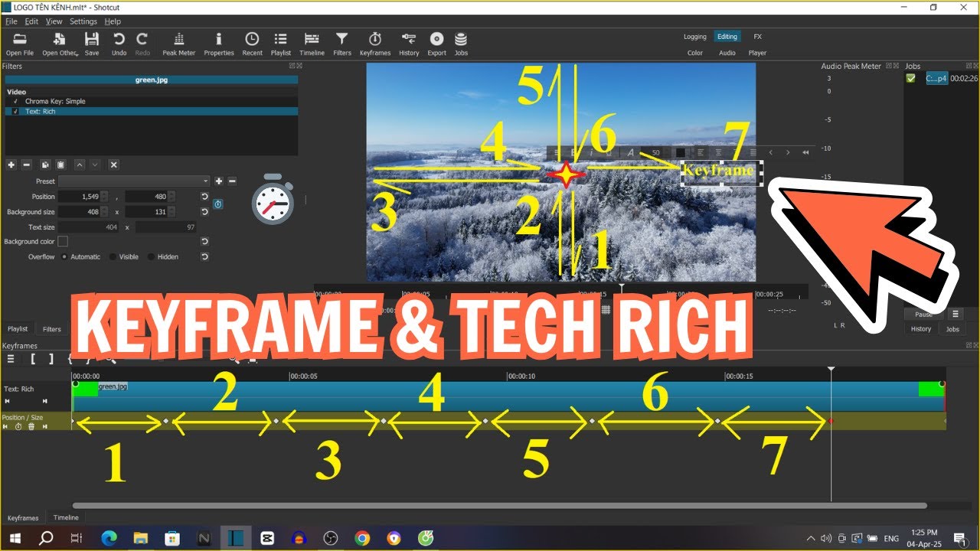Reset the Overflow setting
This screenshot has height=551, width=980.
pyautogui.click(x=204, y=257)
